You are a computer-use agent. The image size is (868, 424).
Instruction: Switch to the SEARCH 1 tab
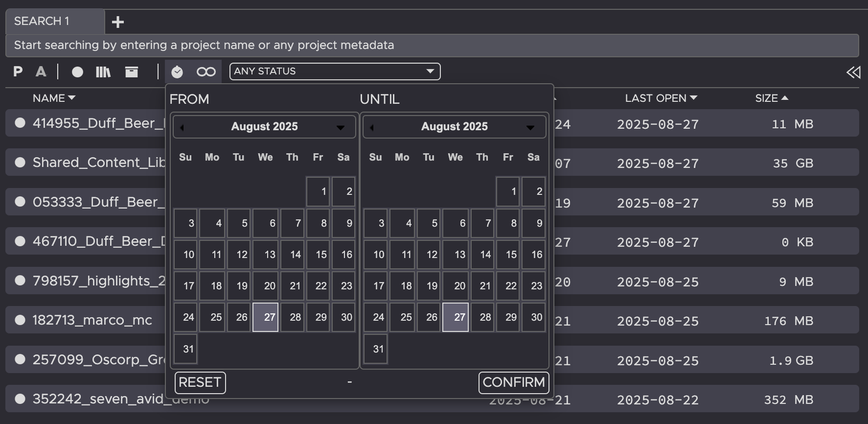(x=55, y=22)
